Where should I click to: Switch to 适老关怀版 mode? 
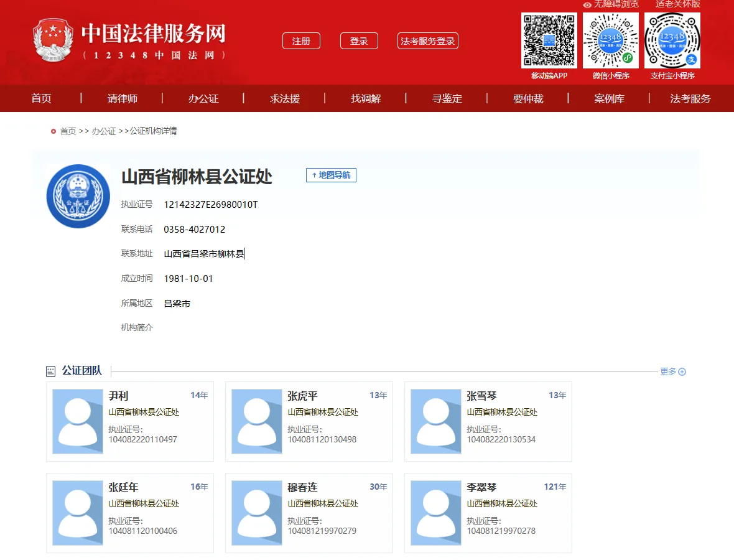pyautogui.click(x=677, y=4)
